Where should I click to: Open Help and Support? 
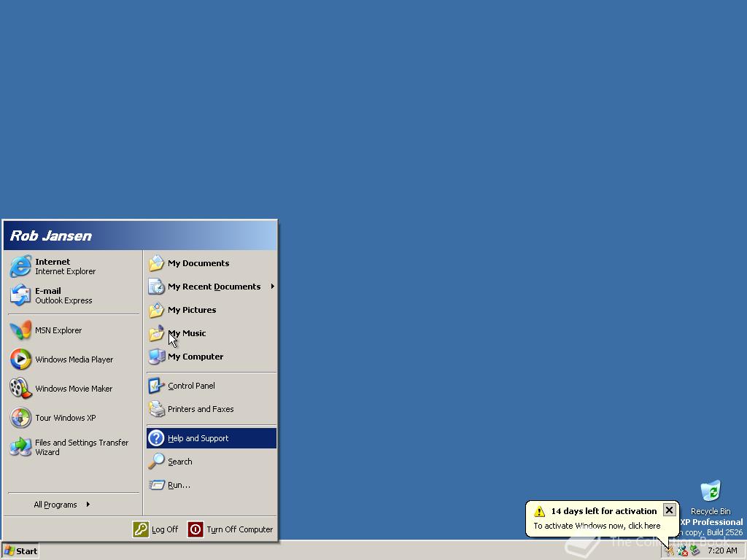point(212,438)
